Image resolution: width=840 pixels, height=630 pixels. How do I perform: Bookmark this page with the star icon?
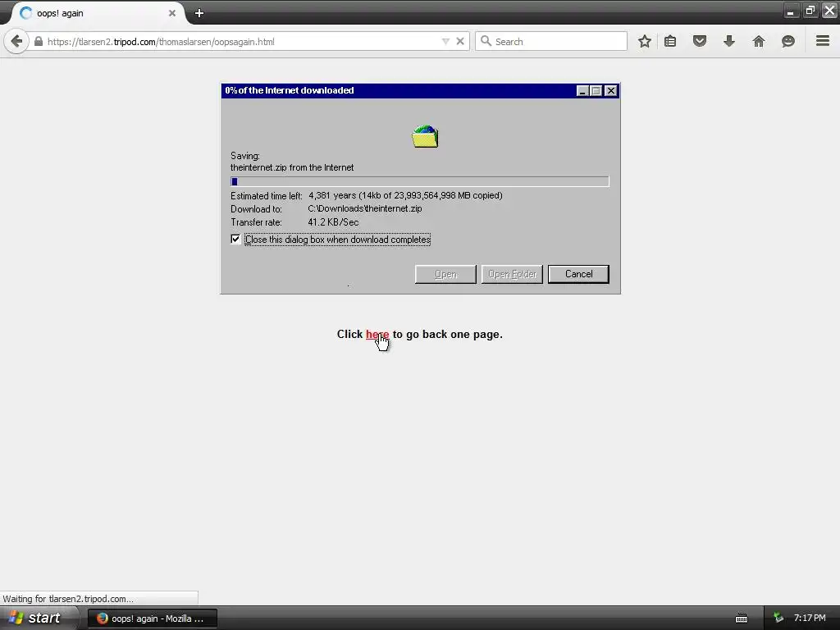[645, 41]
